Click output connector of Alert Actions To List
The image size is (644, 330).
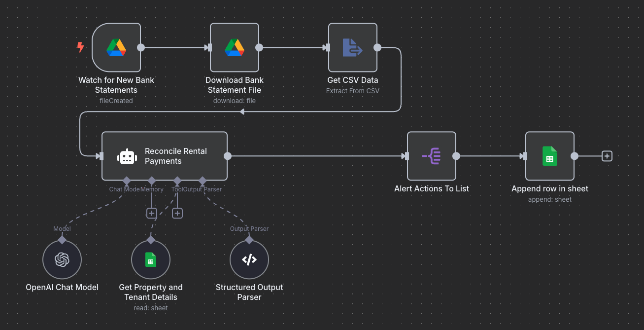[x=456, y=156]
